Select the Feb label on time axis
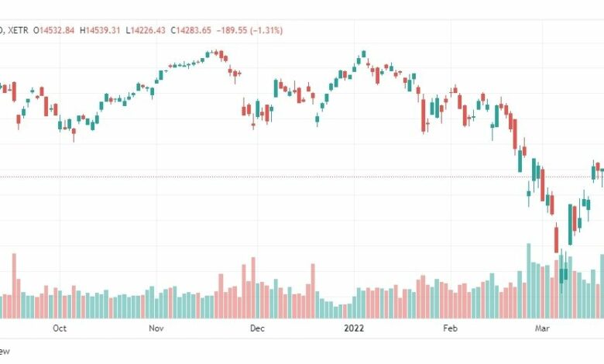The height and width of the screenshot is (364, 604). [x=451, y=328]
